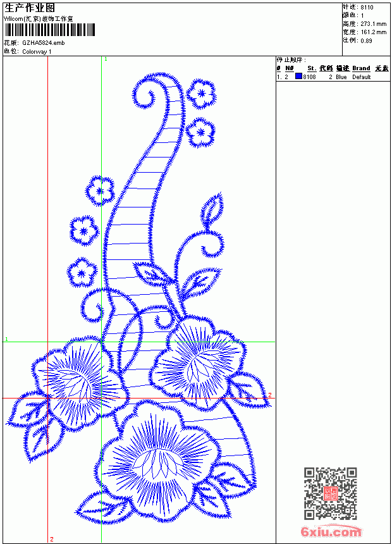Click green guide marker 1 at top
The width and height of the screenshot is (392, 544).
click(106, 59)
